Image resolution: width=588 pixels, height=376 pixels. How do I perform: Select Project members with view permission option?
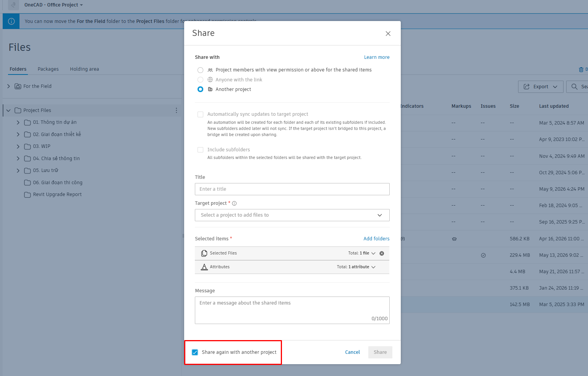point(200,70)
